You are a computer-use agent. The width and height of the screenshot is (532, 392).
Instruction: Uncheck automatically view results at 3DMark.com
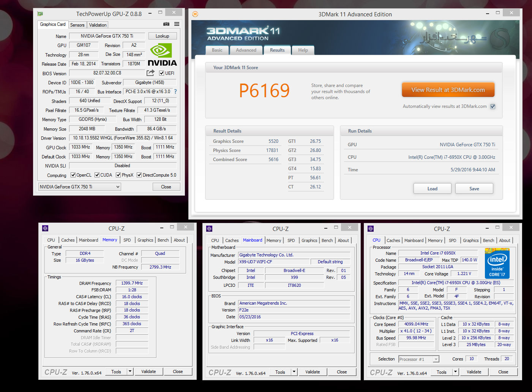493,106
